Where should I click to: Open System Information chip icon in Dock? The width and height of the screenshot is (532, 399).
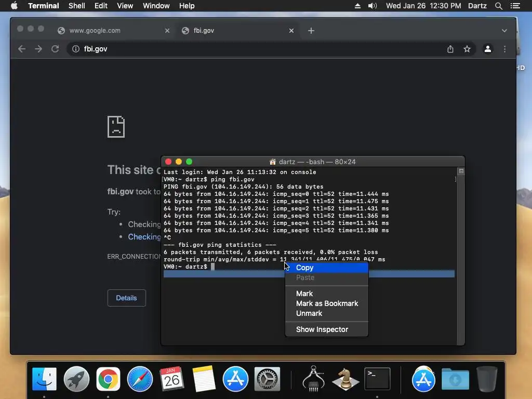[x=313, y=379]
